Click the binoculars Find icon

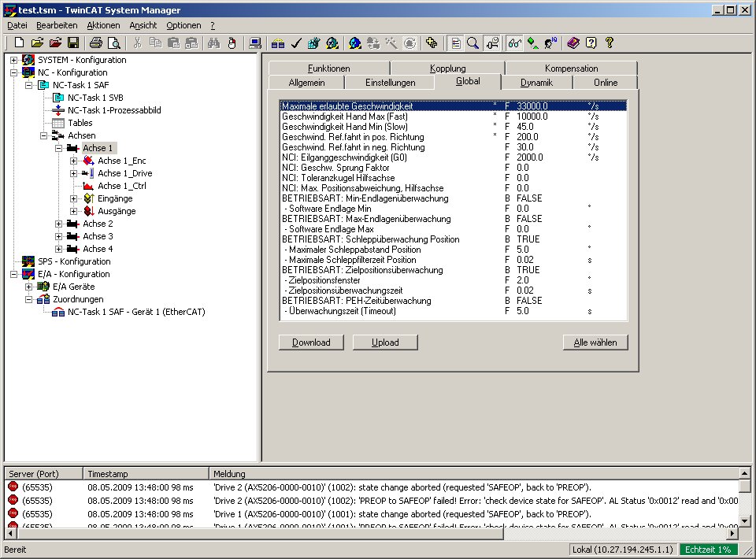(213, 43)
